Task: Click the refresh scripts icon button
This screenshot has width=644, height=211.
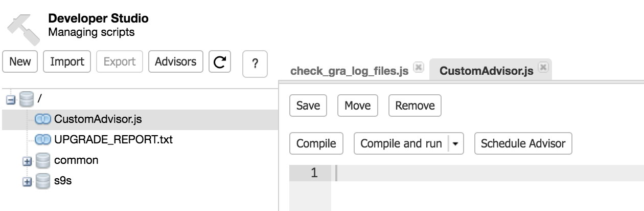Action: 219,62
